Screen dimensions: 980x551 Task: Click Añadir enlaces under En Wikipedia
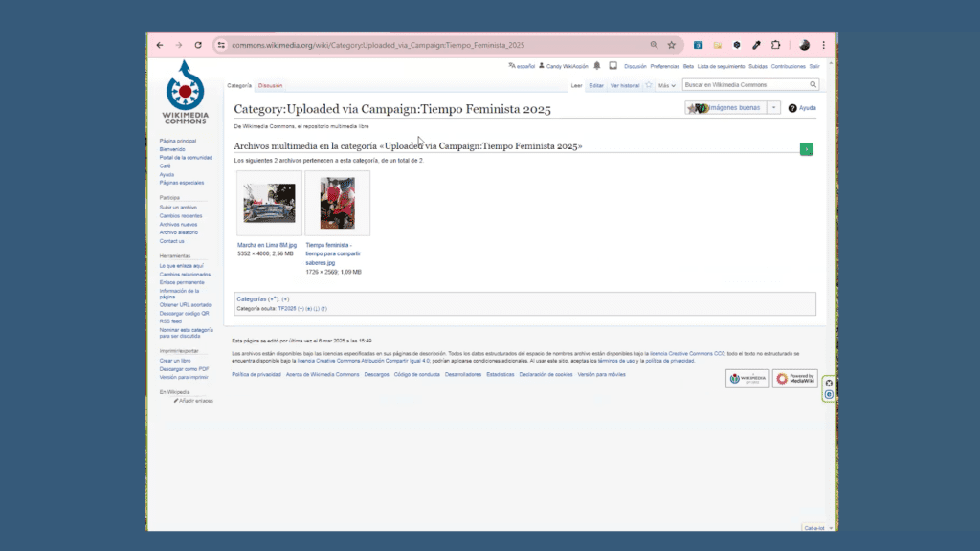(x=193, y=401)
